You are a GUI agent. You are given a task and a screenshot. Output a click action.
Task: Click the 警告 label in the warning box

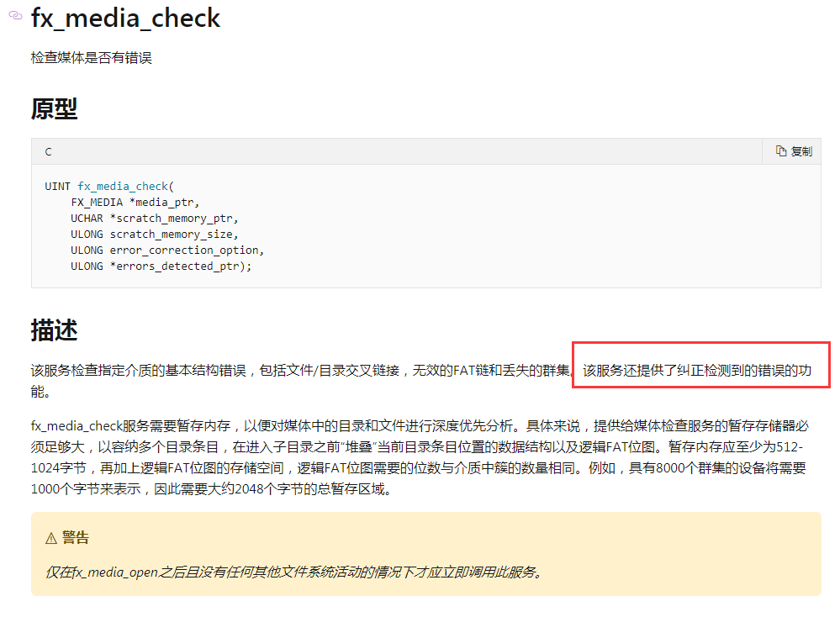(76, 538)
